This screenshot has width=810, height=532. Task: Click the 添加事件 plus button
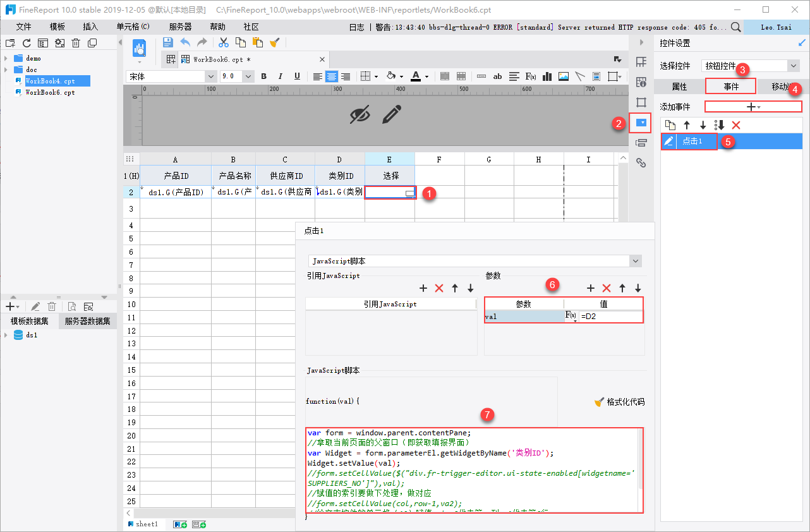pos(753,107)
